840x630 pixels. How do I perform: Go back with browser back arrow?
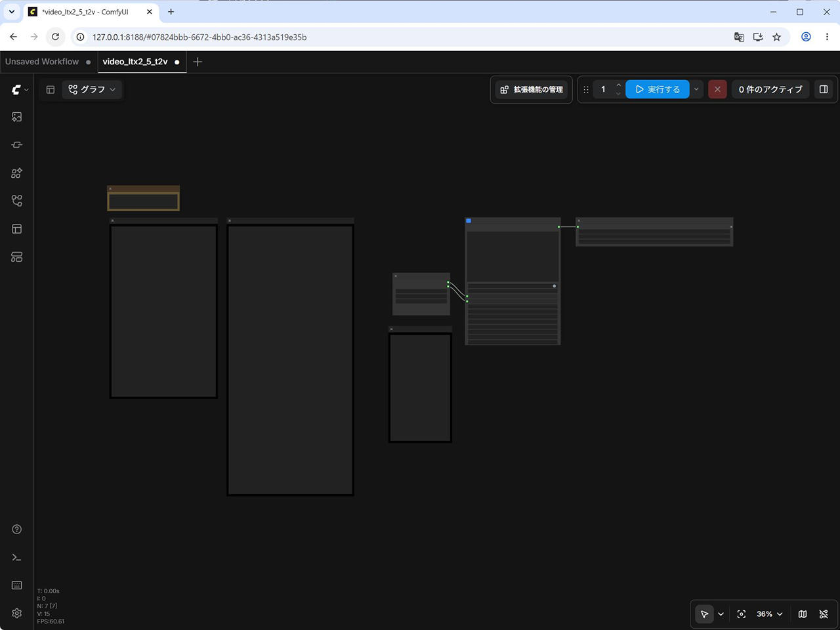(x=13, y=37)
